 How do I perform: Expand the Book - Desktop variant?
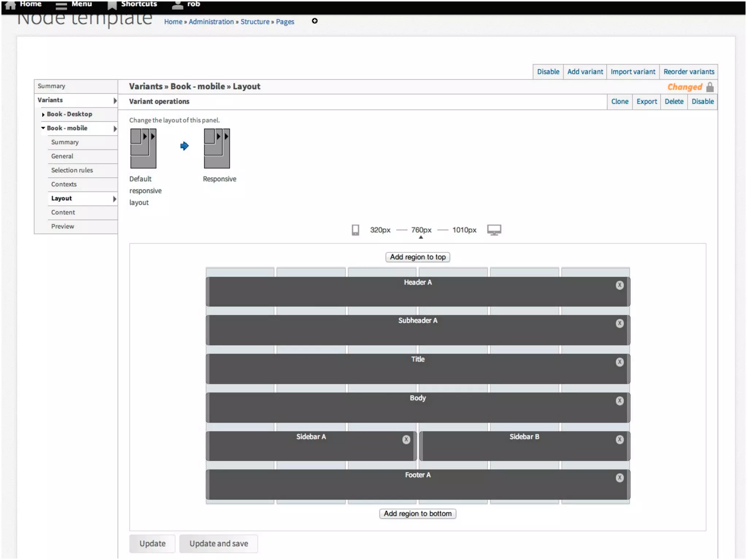coord(43,114)
